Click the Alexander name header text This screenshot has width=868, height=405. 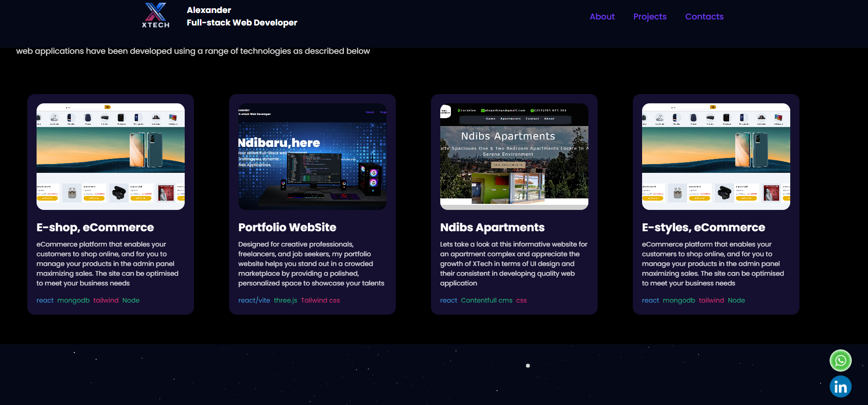tap(209, 10)
